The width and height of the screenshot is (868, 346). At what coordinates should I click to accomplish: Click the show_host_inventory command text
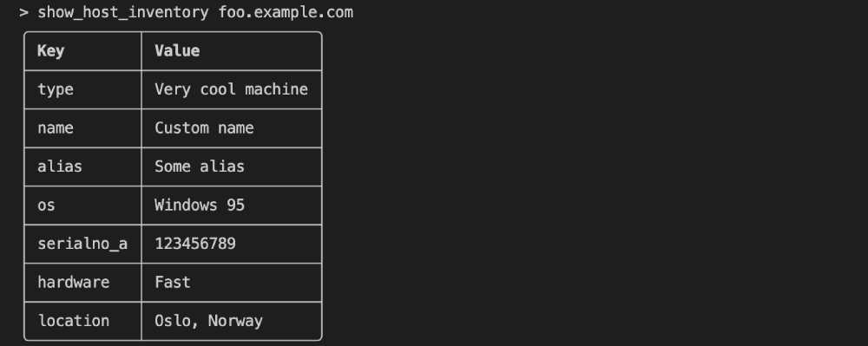click(x=123, y=12)
